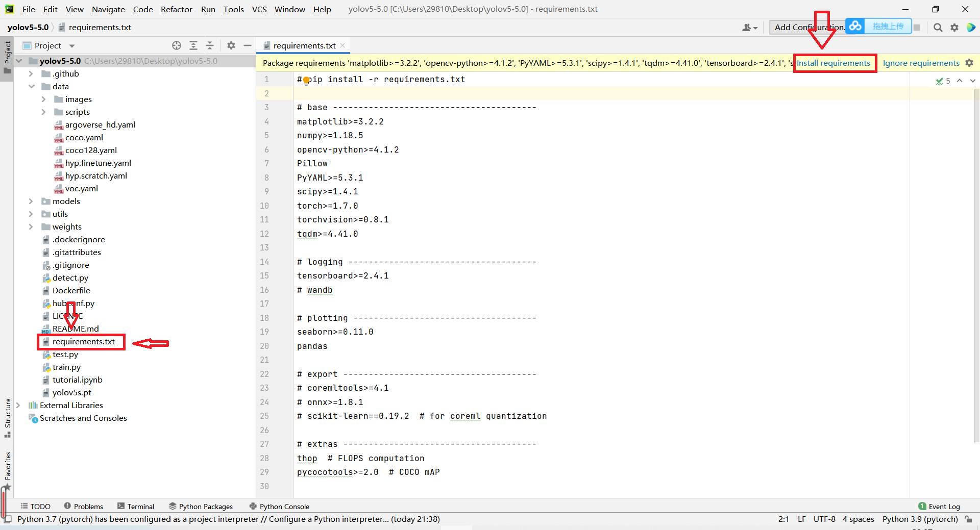Open the Problems tool window

tap(83, 507)
